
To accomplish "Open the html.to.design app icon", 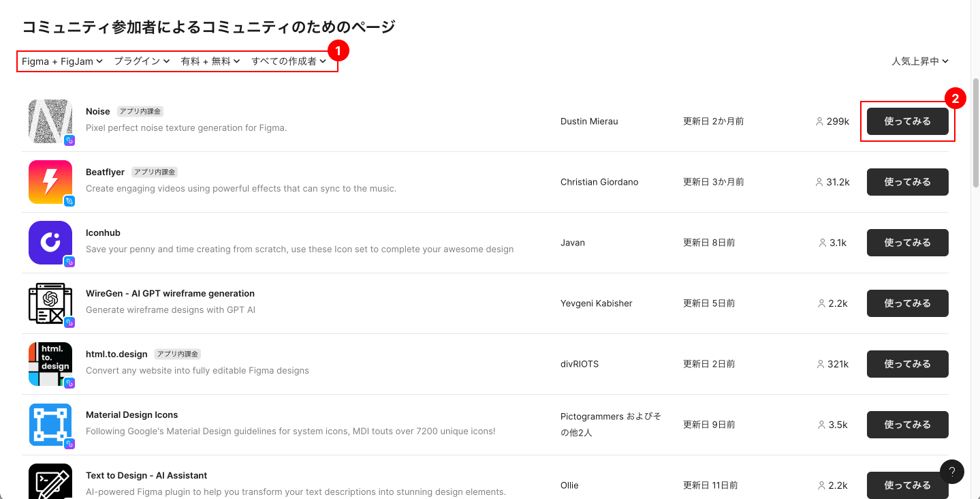I will click(50, 364).
